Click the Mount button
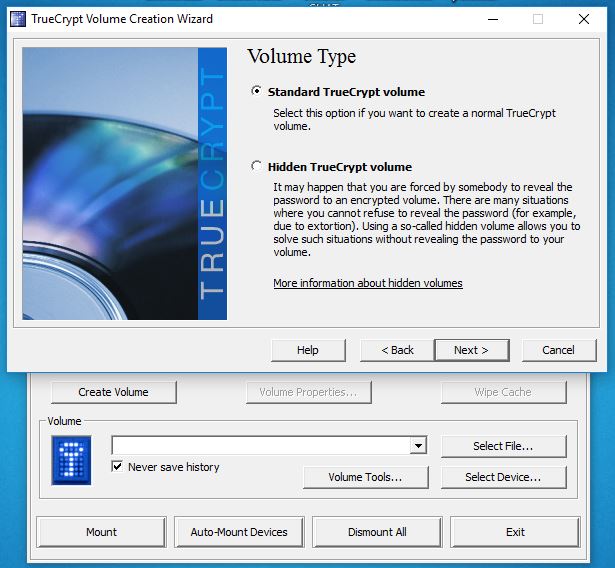 click(x=102, y=532)
